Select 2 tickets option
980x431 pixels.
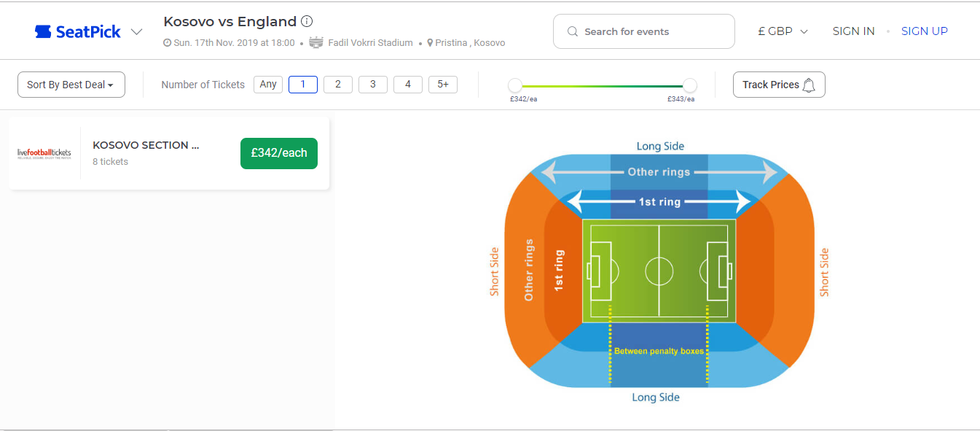[338, 85]
